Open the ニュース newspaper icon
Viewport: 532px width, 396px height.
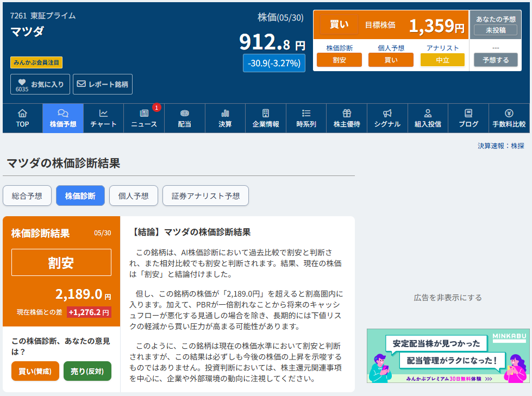coord(144,113)
